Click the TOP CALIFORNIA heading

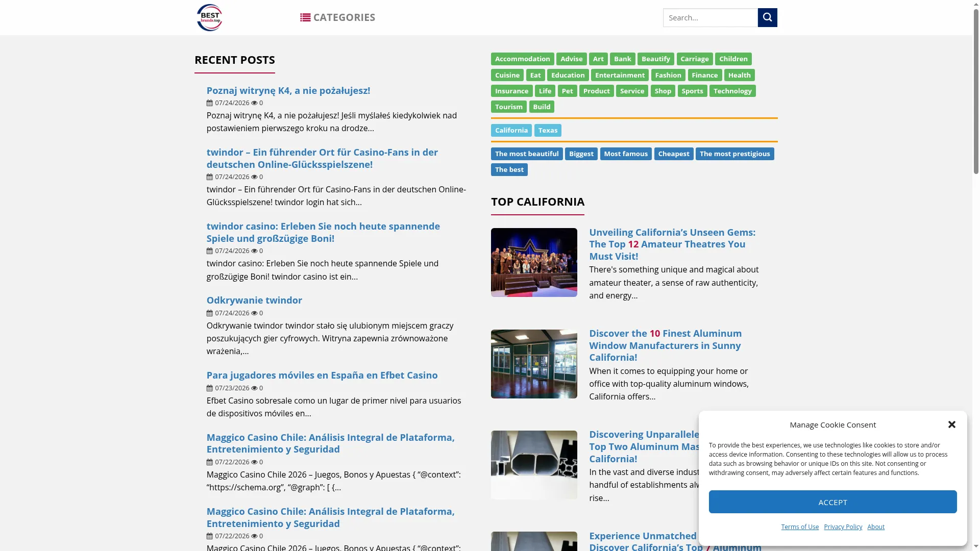(x=537, y=202)
